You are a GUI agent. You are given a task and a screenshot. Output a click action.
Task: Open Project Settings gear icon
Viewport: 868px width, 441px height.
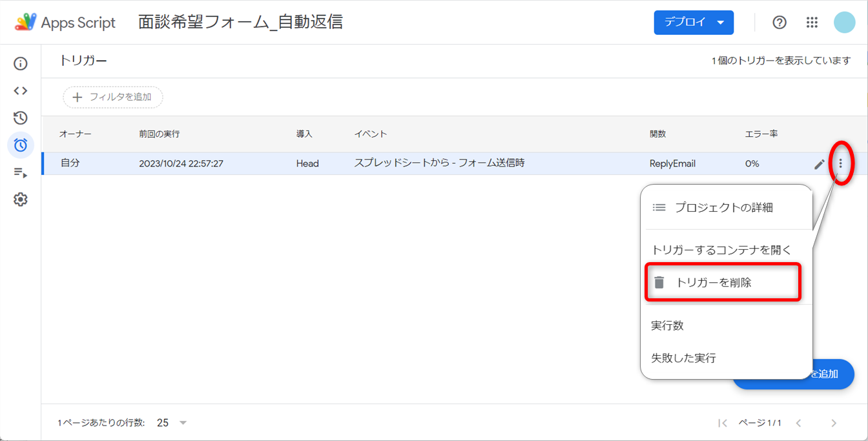(x=21, y=200)
